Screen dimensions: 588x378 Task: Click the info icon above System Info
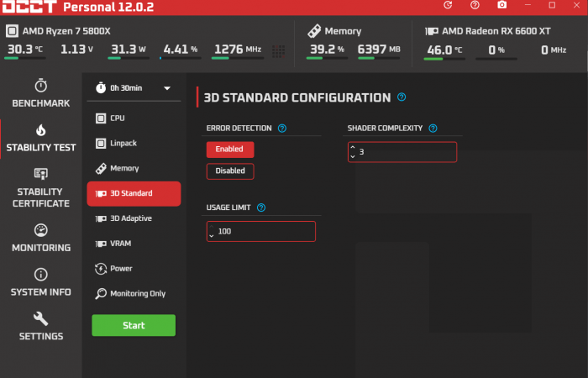click(x=41, y=275)
